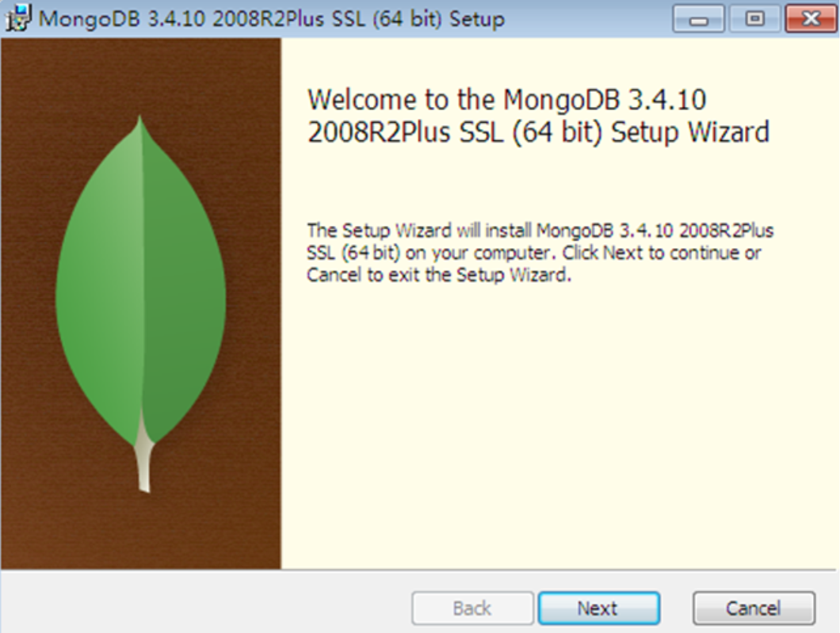This screenshot has width=840, height=633.
Task: Click the installer icon in title bar
Action: [x=17, y=18]
